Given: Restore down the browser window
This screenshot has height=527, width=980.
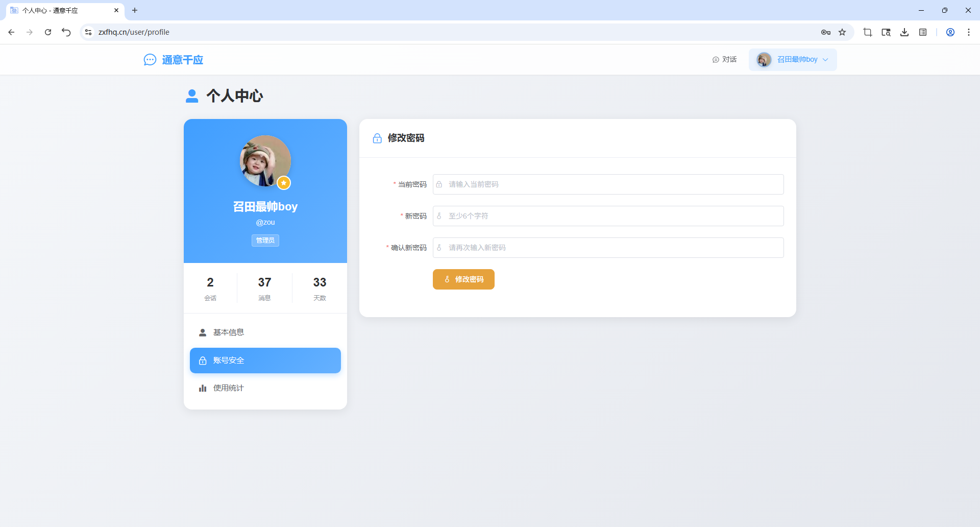Looking at the screenshot, I should click(945, 10).
